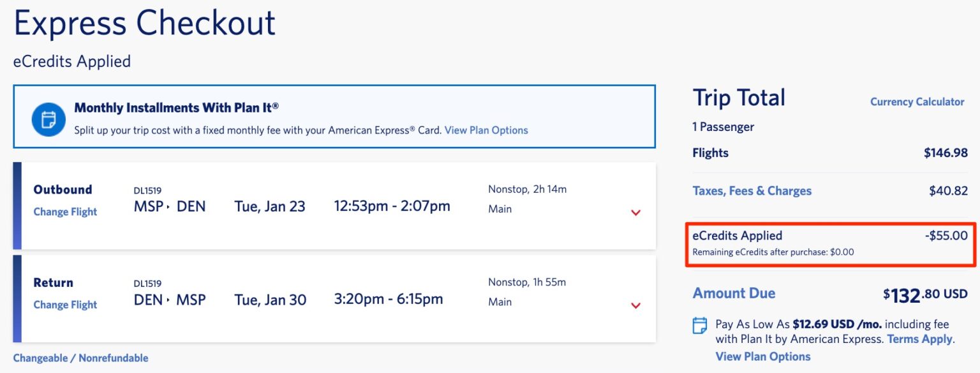Open the Terms Apply link
The image size is (980, 373).
tap(919, 339)
